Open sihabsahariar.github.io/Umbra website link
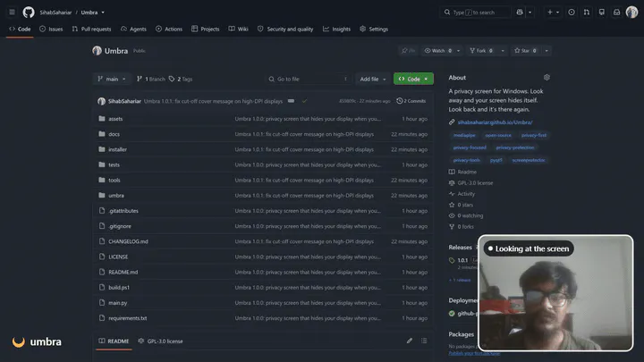 click(495, 122)
